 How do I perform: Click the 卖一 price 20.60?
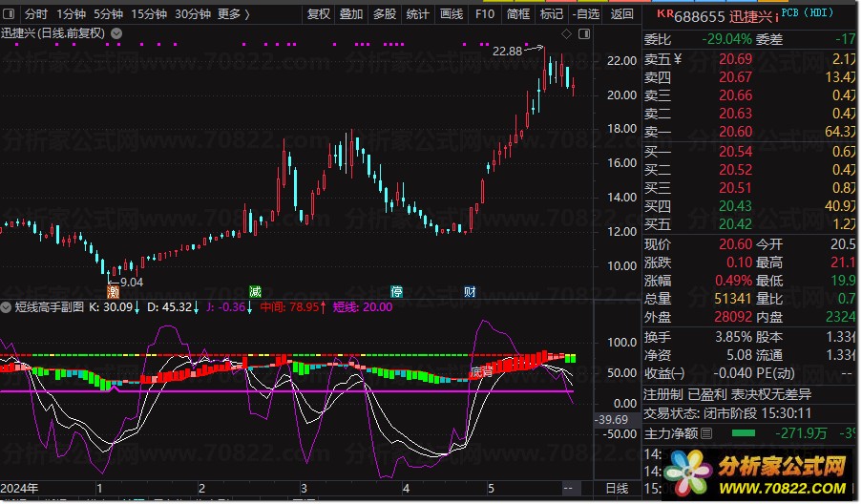736,132
